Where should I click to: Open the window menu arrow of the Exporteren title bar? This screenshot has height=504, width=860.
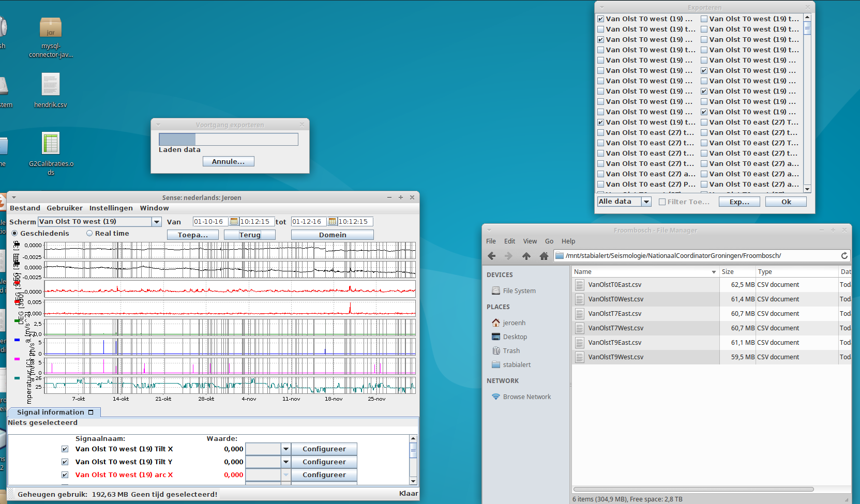point(601,7)
